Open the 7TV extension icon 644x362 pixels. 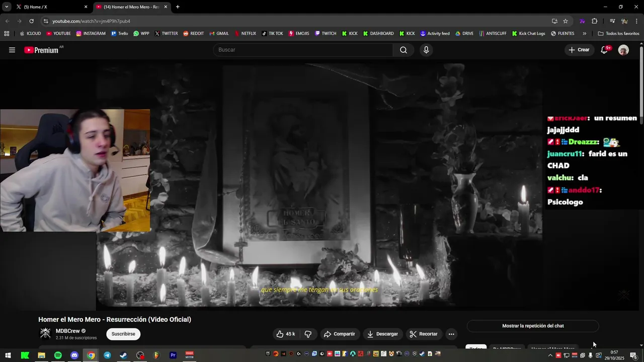pos(582,21)
